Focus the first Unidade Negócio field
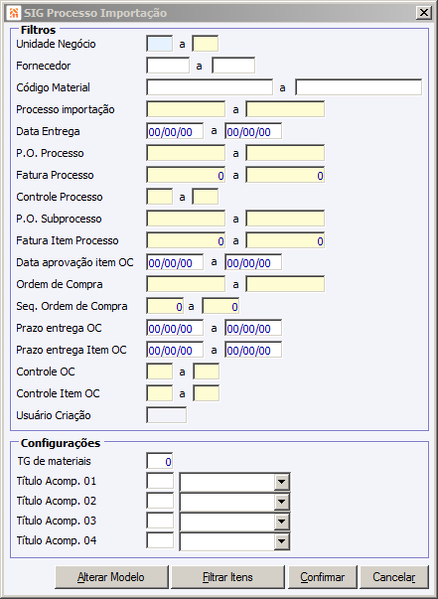The height and width of the screenshot is (599, 438). point(160,44)
